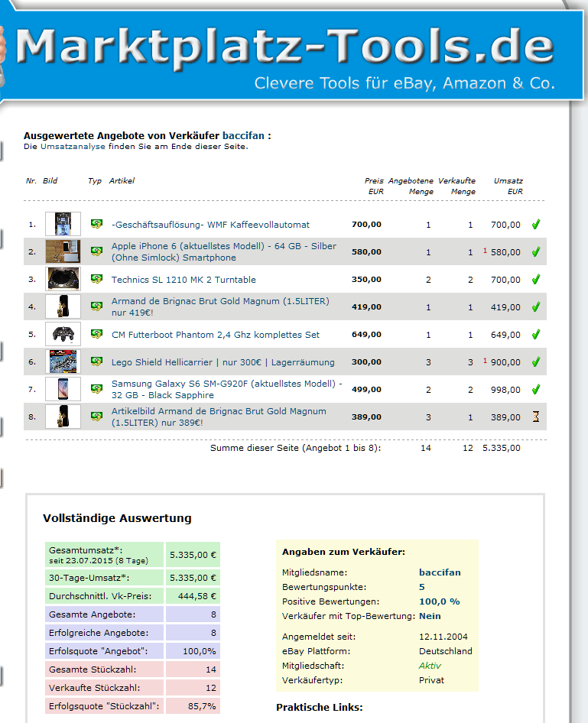Open Artikelbild Armand de Brignac 389€ listing

219,417
